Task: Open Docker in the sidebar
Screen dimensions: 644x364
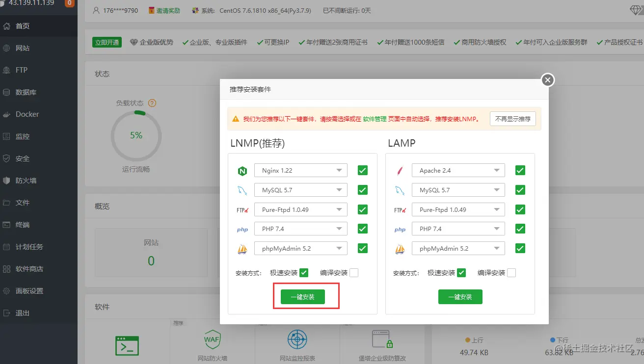Action: (39, 114)
